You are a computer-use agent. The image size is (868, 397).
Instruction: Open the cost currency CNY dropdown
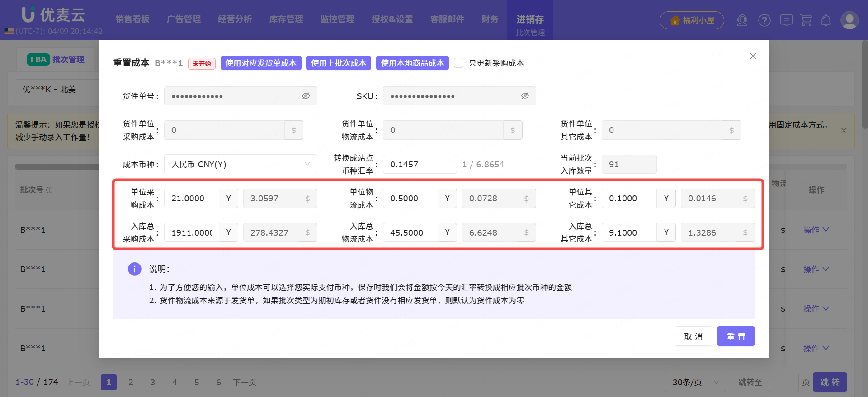click(240, 164)
